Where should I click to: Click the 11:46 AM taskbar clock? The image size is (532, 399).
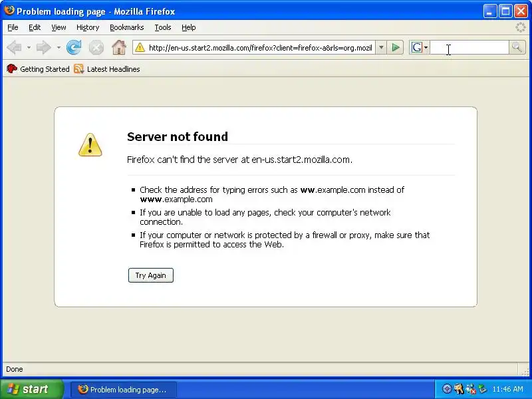pyautogui.click(x=507, y=389)
